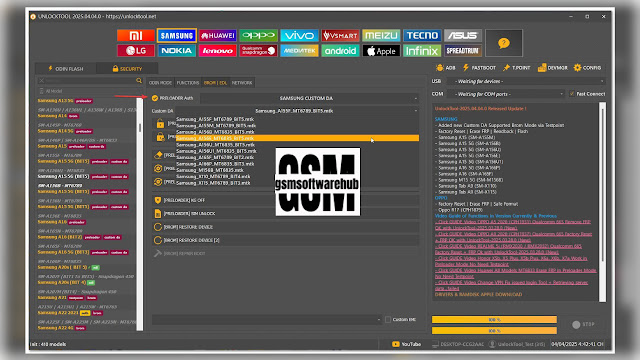Open the empty combo box beside Custom EMI
Screen dimensions: 640x360
pyautogui.click(x=267, y=319)
